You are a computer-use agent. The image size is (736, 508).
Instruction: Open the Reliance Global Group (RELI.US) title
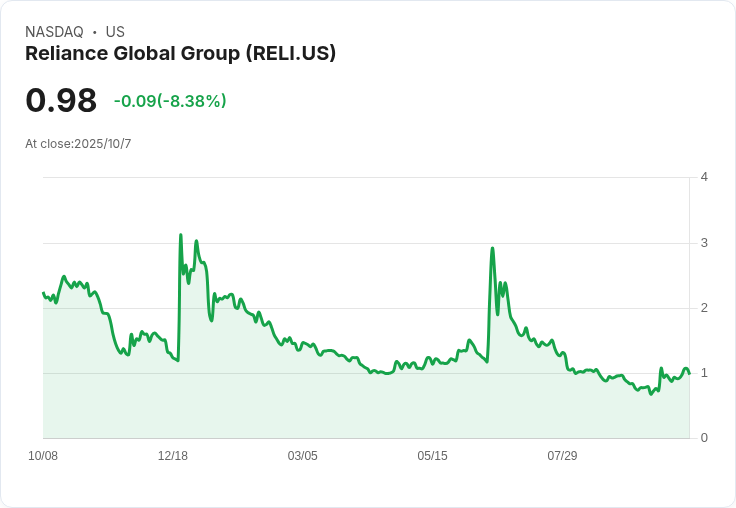pos(180,53)
